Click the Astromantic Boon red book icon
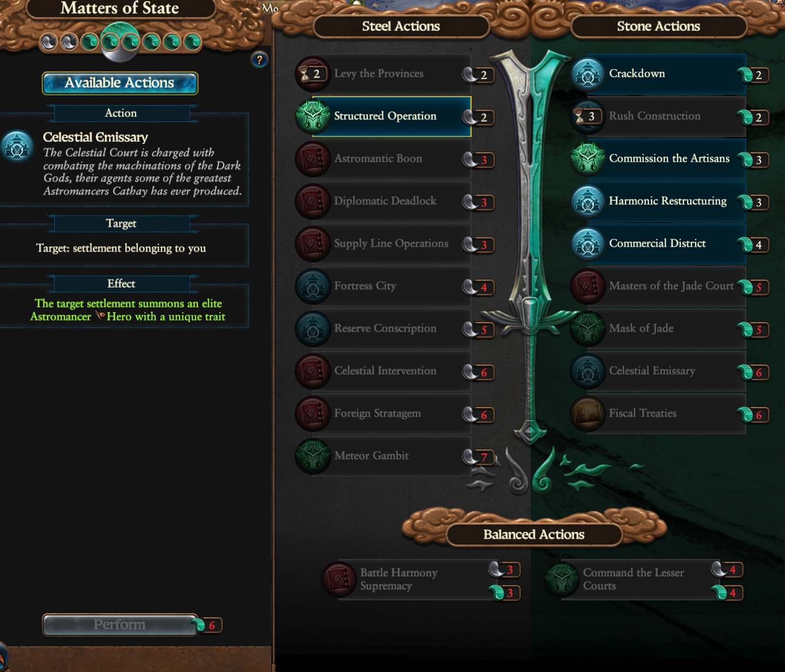The width and height of the screenshot is (785, 672). pyautogui.click(x=313, y=159)
